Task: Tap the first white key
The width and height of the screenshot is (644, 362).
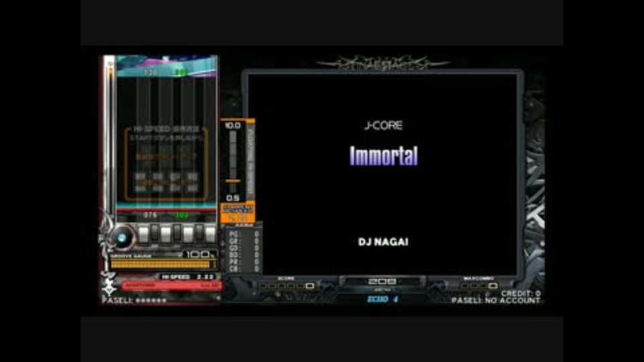Action: (144, 235)
